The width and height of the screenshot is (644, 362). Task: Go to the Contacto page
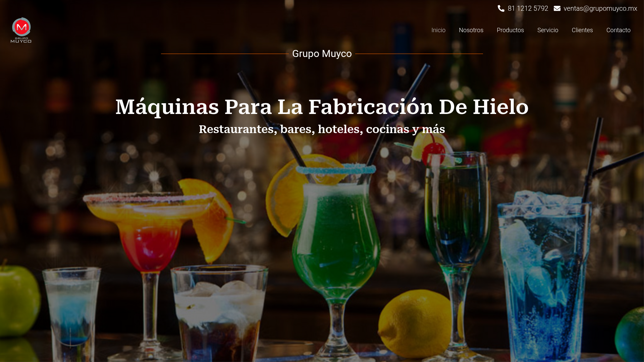619,30
